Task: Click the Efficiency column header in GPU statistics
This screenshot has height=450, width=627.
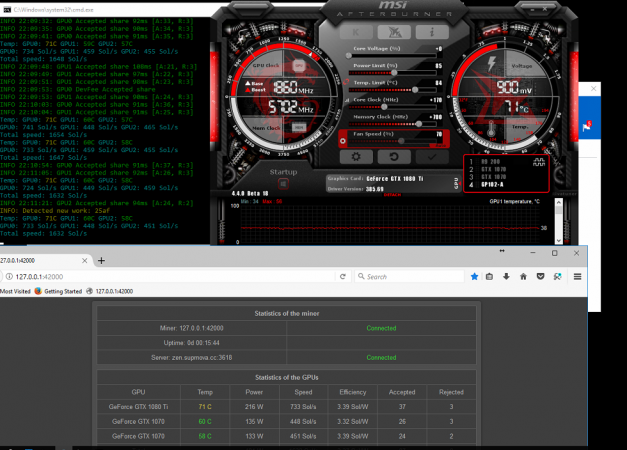Action: 353,392
